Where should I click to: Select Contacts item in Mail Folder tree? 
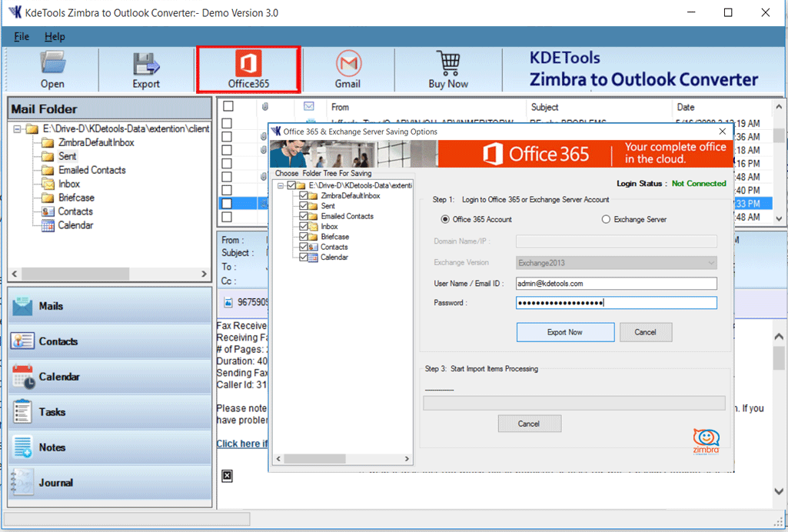(75, 211)
